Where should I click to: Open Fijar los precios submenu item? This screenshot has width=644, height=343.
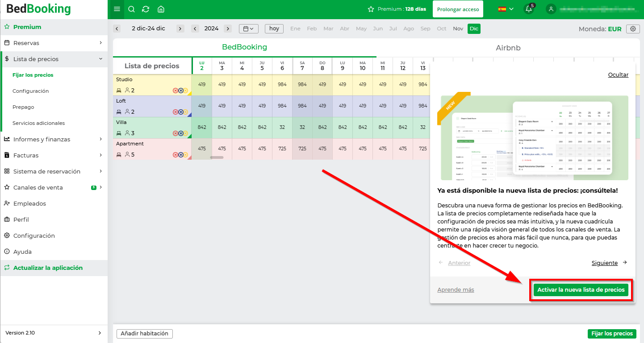[33, 75]
